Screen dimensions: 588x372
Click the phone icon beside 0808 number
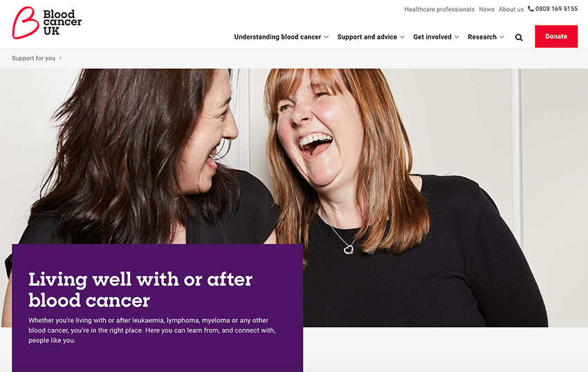pos(531,8)
